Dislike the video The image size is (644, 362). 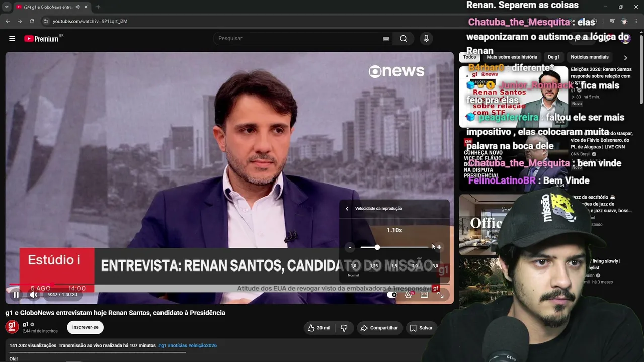point(344,328)
